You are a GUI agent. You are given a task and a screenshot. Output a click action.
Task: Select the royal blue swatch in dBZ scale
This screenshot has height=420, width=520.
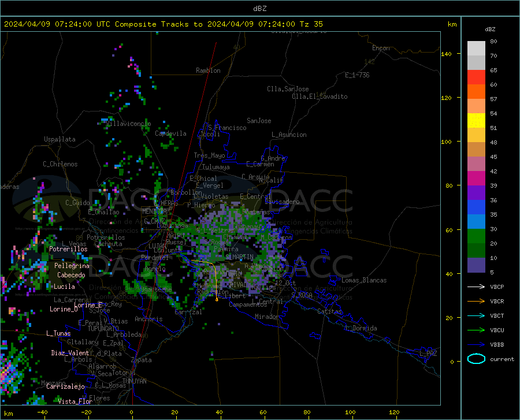[x=476, y=207]
